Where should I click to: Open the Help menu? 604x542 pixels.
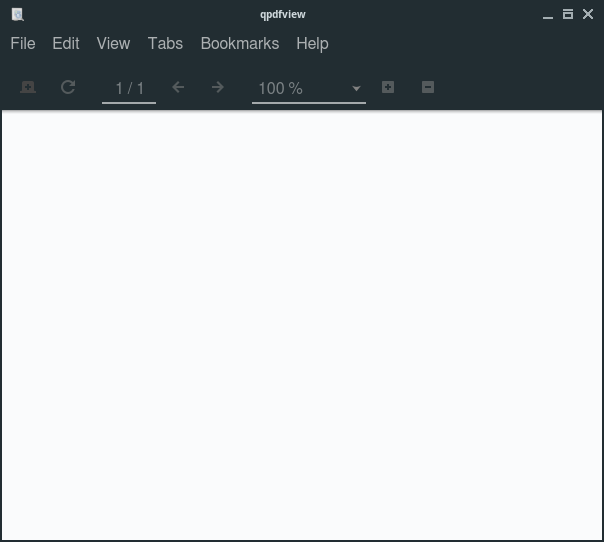pyautogui.click(x=312, y=44)
